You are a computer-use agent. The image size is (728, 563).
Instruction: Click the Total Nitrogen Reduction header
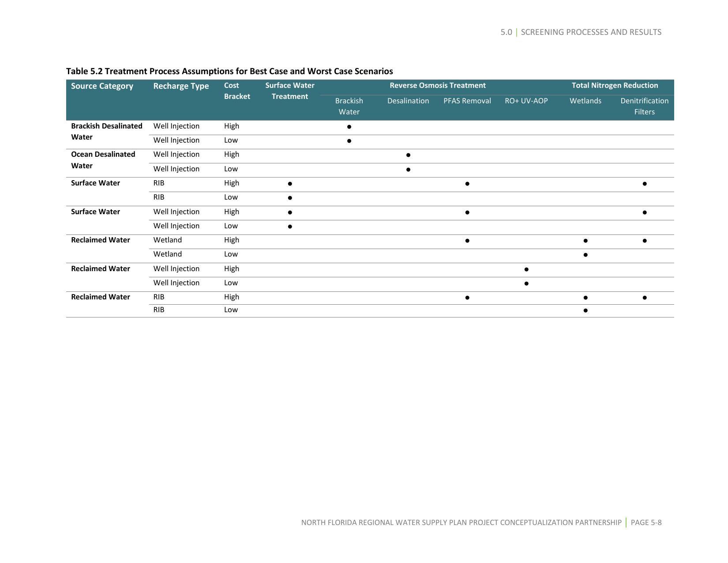(615, 85)
